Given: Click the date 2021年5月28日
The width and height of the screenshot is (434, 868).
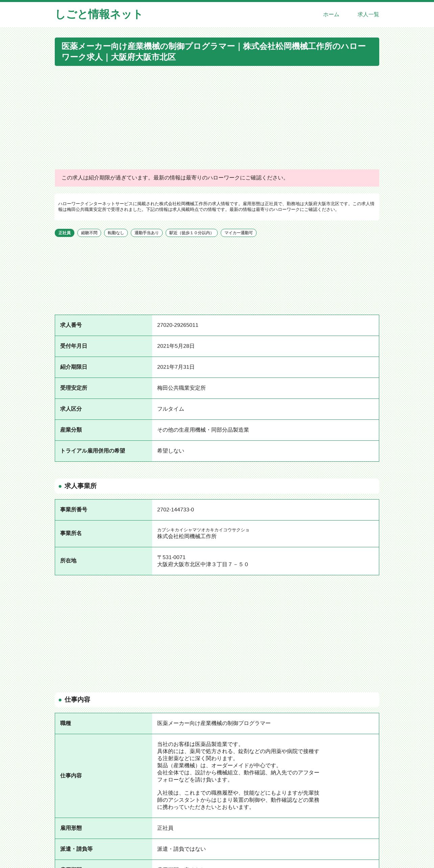Looking at the screenshot, I should point(176,346).
